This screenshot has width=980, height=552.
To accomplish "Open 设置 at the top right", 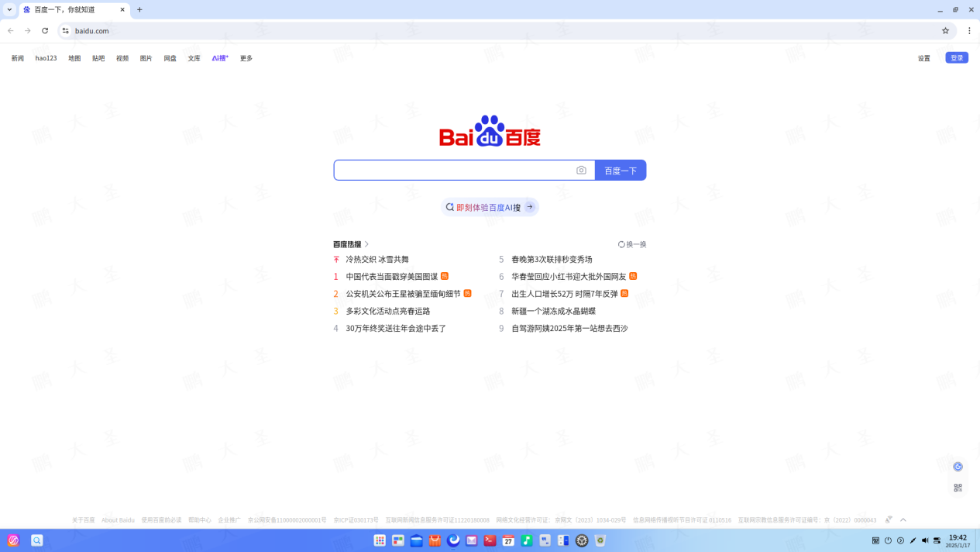I will [x=924, y=58].
